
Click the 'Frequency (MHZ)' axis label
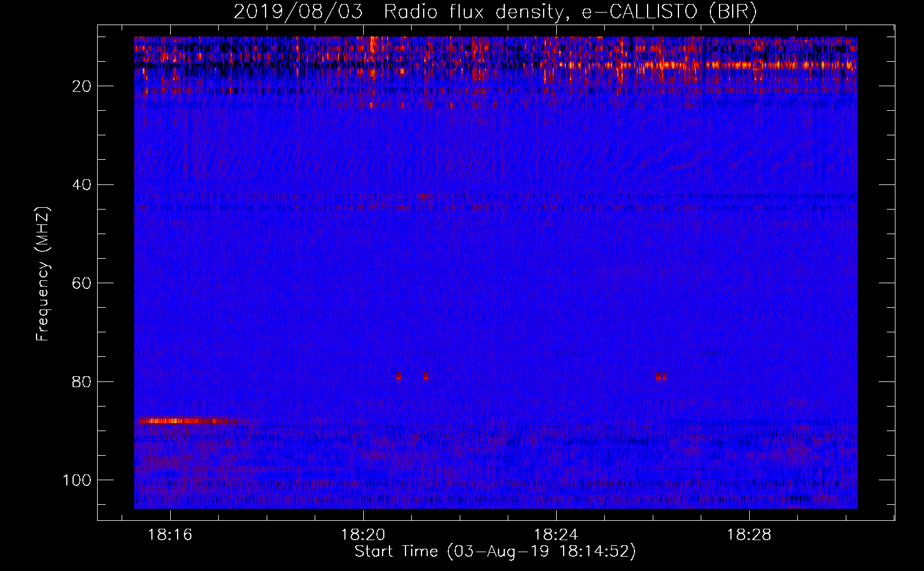(x=43, y=274)
